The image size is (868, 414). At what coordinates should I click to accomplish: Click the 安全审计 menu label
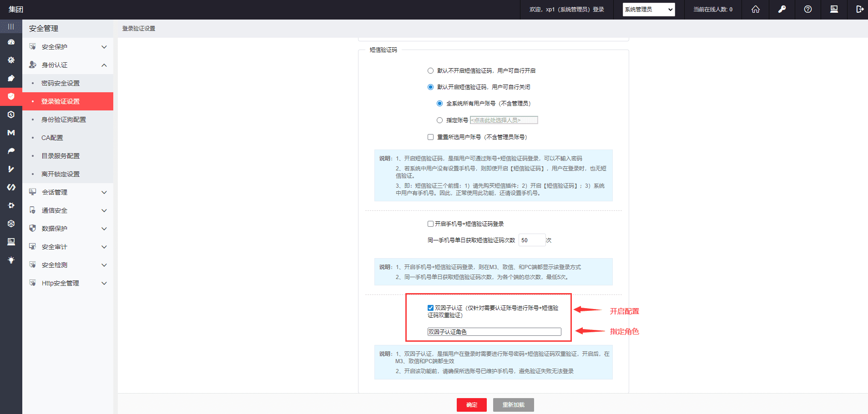pos(55,247)
